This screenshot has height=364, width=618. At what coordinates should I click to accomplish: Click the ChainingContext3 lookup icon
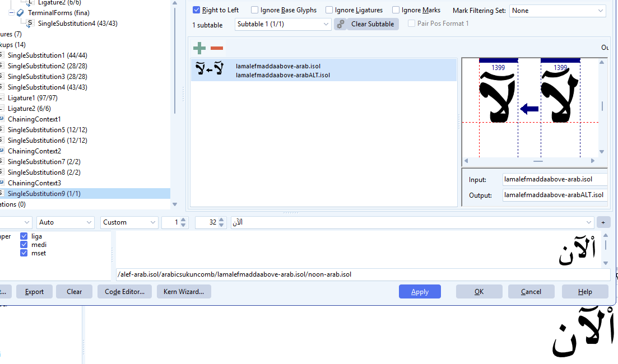(x=2, y=183)
